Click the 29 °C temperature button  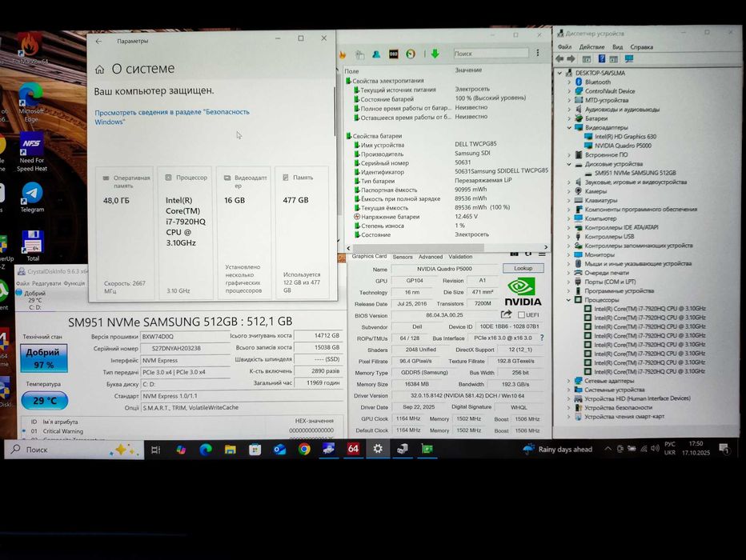[44, 401]
